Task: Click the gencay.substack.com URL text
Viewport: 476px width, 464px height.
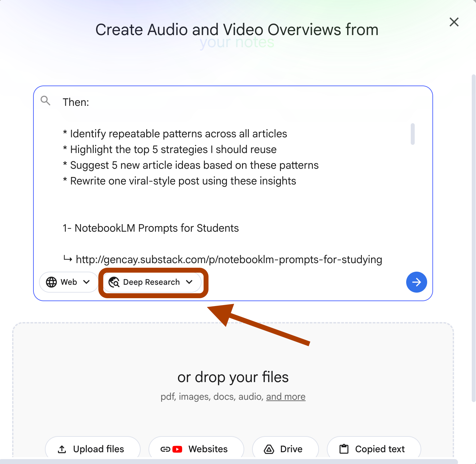Action: (x=229, y=260)
